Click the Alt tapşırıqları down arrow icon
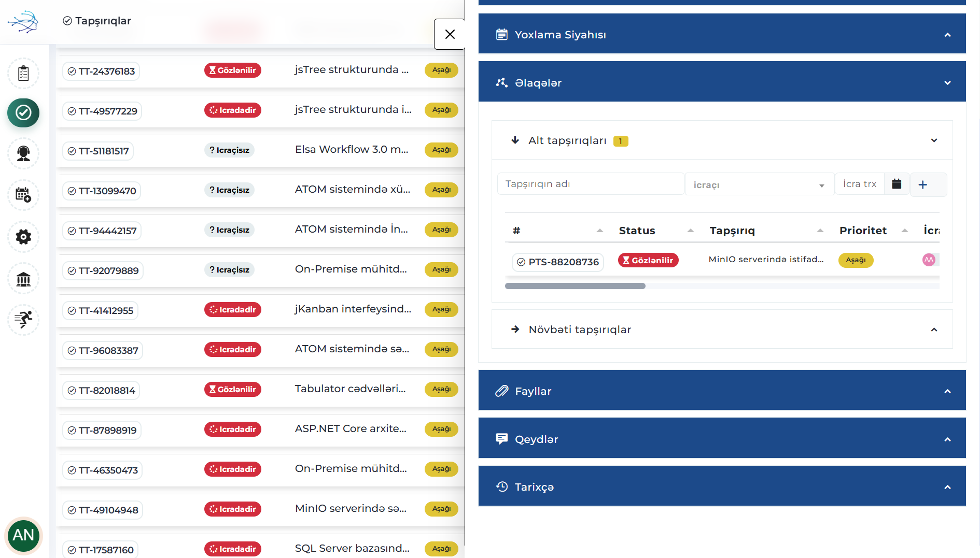980x558 pixels. [x=515, y=140]
